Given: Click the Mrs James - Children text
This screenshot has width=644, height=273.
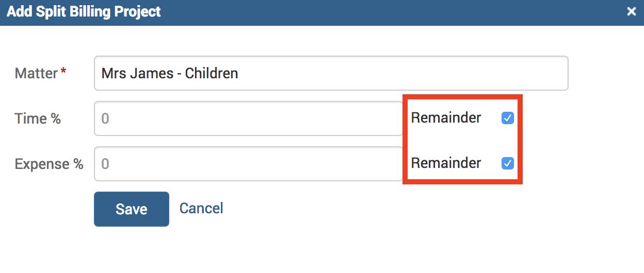Looking at the screenshot, I should pyautogui.click(x=170, y=73).
